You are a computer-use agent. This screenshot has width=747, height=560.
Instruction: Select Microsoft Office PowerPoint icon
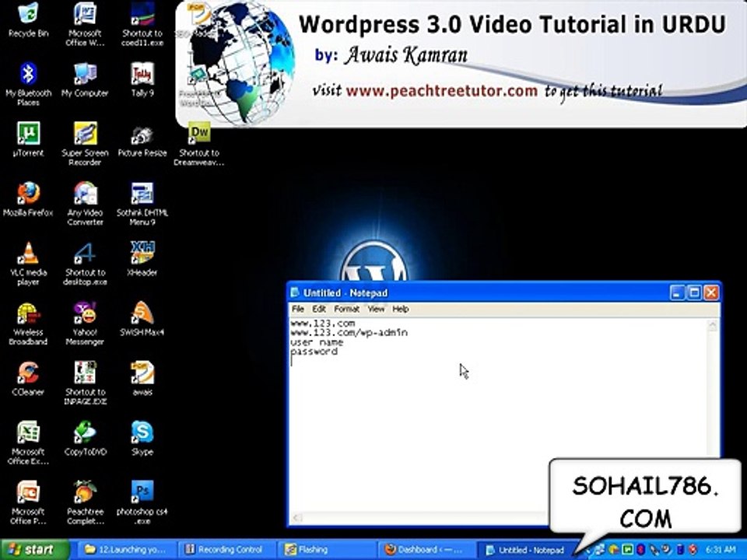28,502
